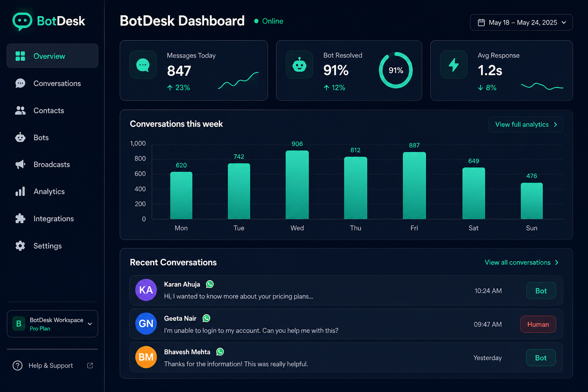Click the 10:24 AM timestamp
The image size is (588, 392).
[488, 291]
